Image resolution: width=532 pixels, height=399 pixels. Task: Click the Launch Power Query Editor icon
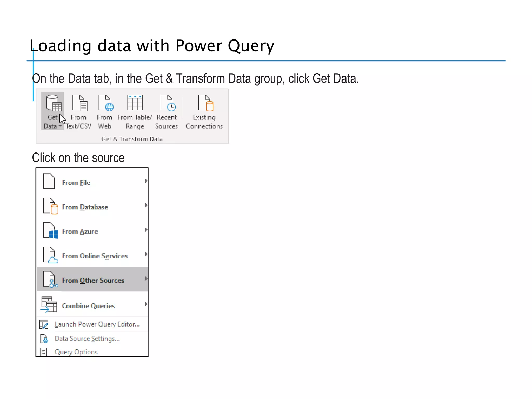44,324
